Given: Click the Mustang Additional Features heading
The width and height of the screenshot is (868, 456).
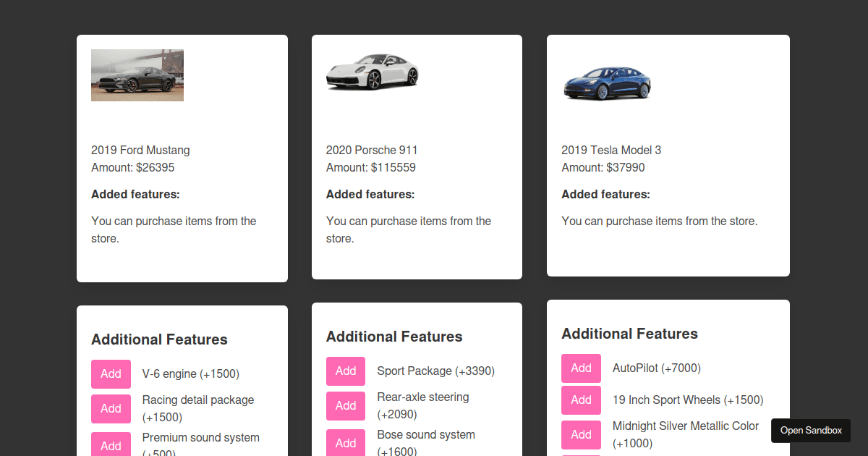Looking at the screenshot, I should [x=159, y=339].
